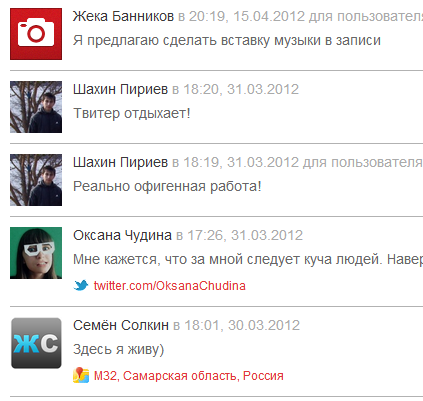Click the 'Здесь я живу)' comment text

click(x=118, y=349)
